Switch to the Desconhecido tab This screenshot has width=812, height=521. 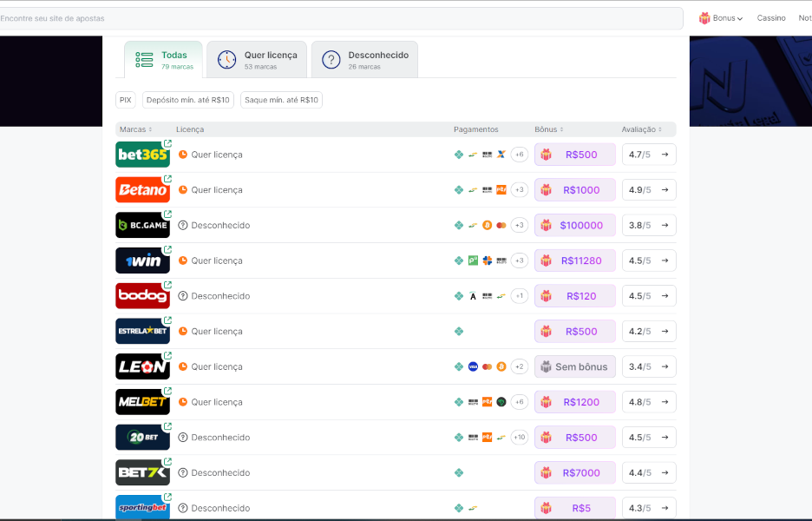[364, 60]
